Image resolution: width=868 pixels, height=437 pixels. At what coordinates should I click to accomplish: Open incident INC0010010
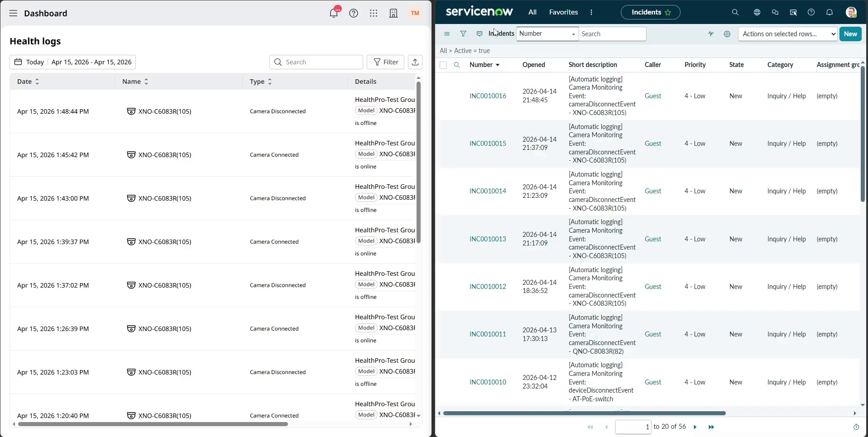tap(488, 382)
